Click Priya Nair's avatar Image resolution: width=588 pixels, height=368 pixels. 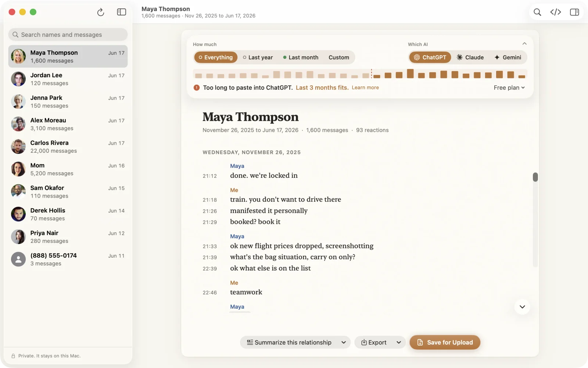(x=18, y=237)
